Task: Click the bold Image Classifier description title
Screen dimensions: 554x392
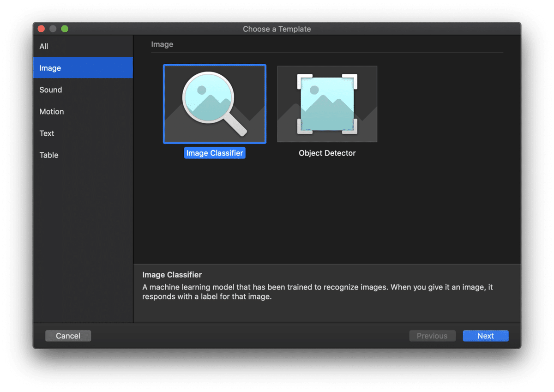Action: pos(172,275)
